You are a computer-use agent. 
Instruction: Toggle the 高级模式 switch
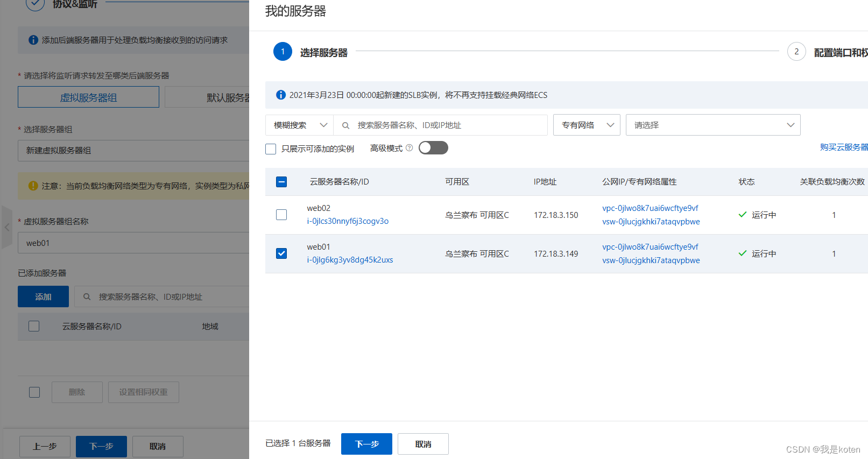coord(433,148)
